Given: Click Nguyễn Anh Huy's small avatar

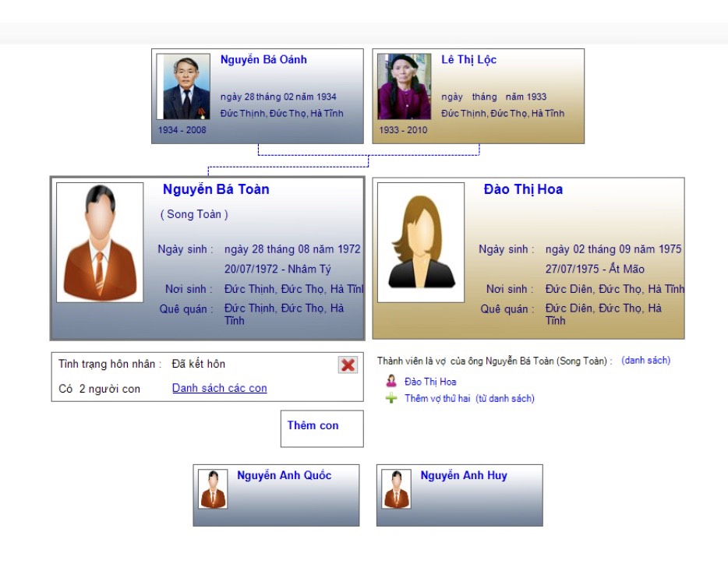Looking at the screenshot, I should click(396, 489).
